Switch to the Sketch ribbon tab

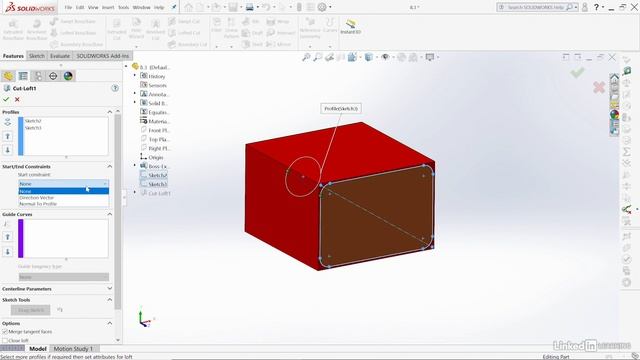click(37, 56)
